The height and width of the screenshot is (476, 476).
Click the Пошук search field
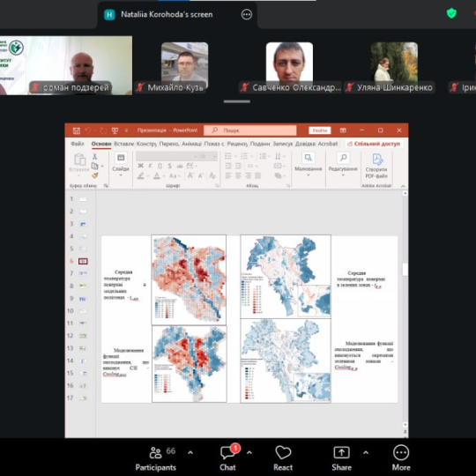(x=249, y=130)
